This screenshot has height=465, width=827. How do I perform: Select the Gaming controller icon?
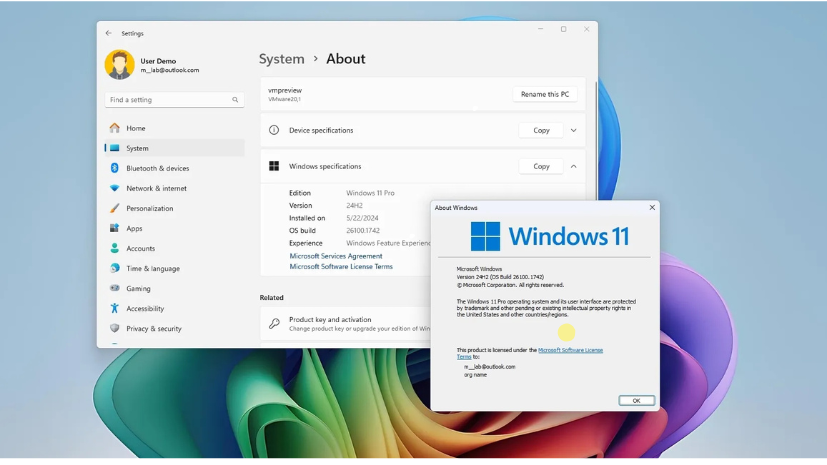pyautogui.click(x=115, y=288)
